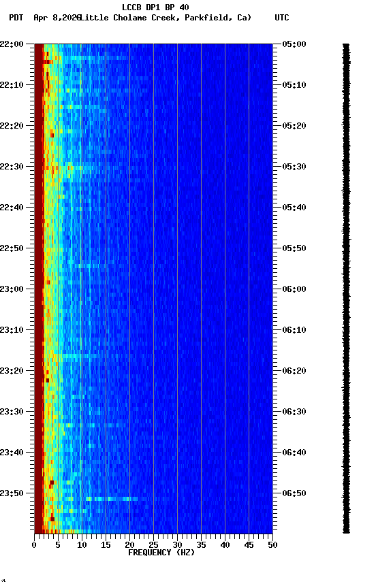
Task: Click the '22:30' PDT time label
Action: pyautogui.click(x=12, y=167)
